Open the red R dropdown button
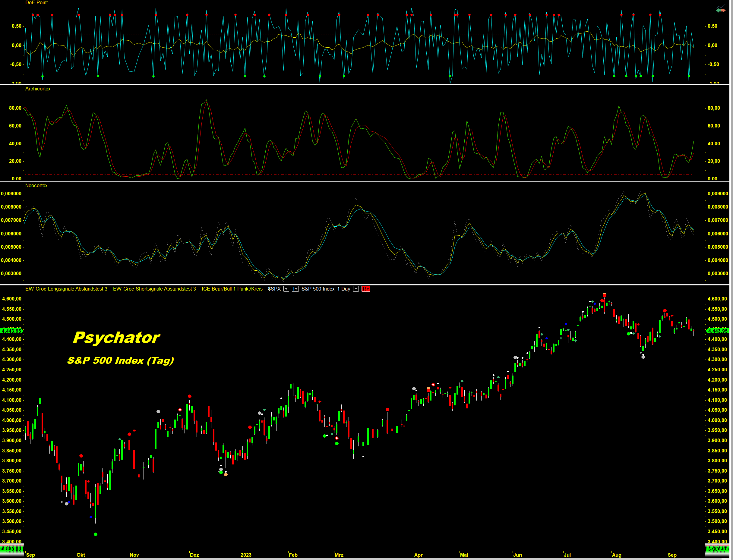This screenshot has width=733, height=560. point(366,289)
